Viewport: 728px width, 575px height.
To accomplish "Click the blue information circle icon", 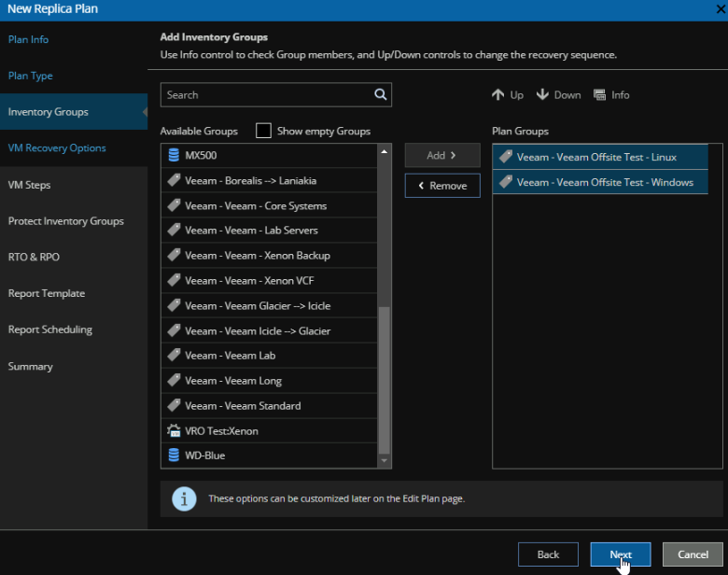I will pos(184,498).
